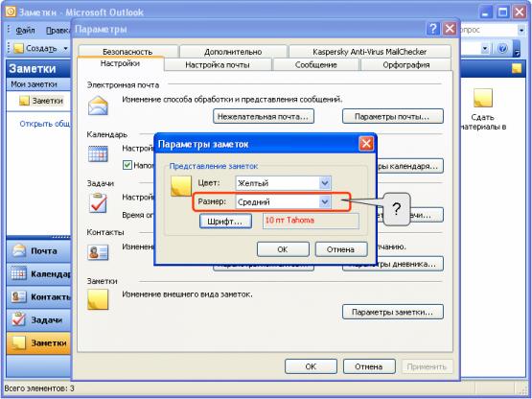Screen dimensions: 532x399
Task: Click the Параметры заметки... button
Action: point(393,312)
